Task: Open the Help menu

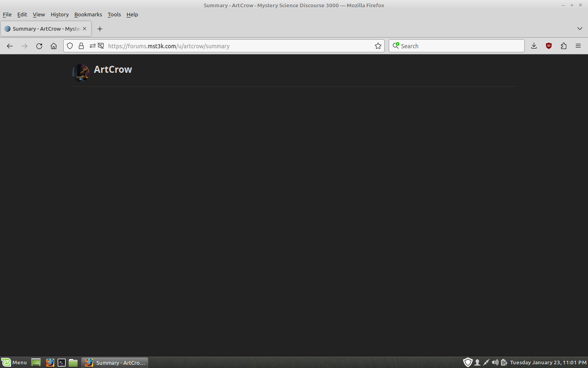Action: click(x=132, y=14)
